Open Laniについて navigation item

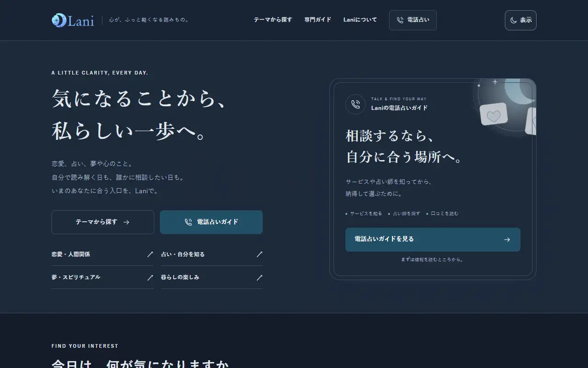point(360,20)
